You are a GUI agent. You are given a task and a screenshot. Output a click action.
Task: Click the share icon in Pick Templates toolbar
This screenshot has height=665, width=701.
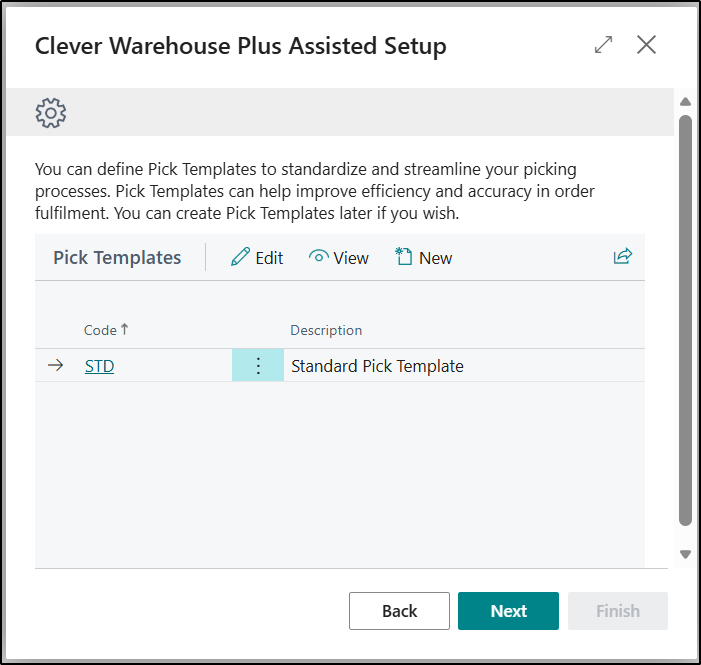pos(623,257)
